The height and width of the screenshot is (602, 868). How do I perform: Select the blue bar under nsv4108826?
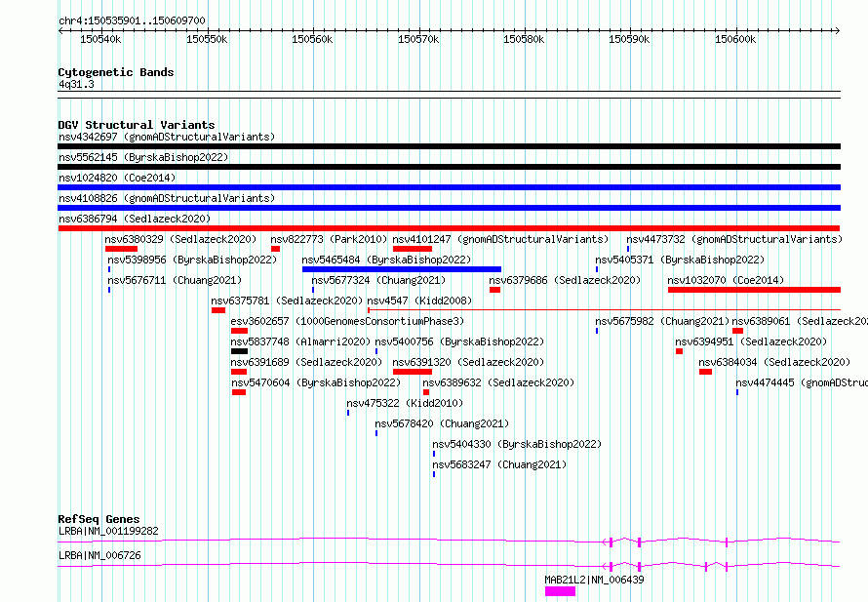(449, 208)
